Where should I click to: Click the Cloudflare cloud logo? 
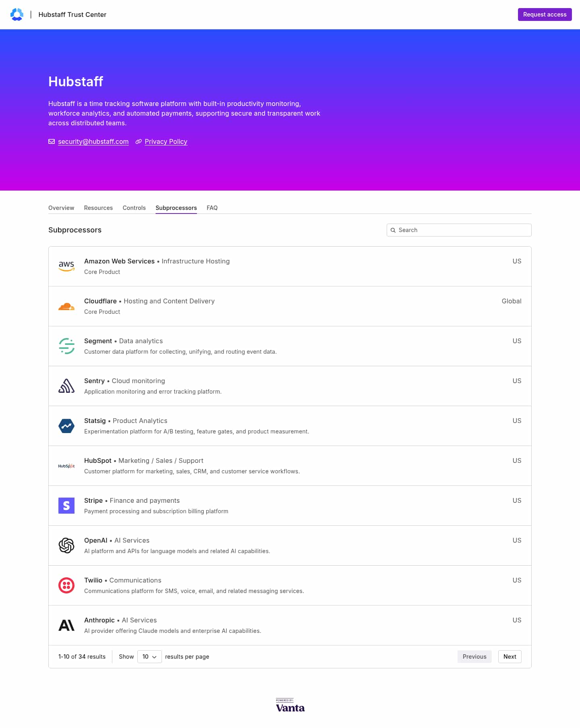(66, 307)
